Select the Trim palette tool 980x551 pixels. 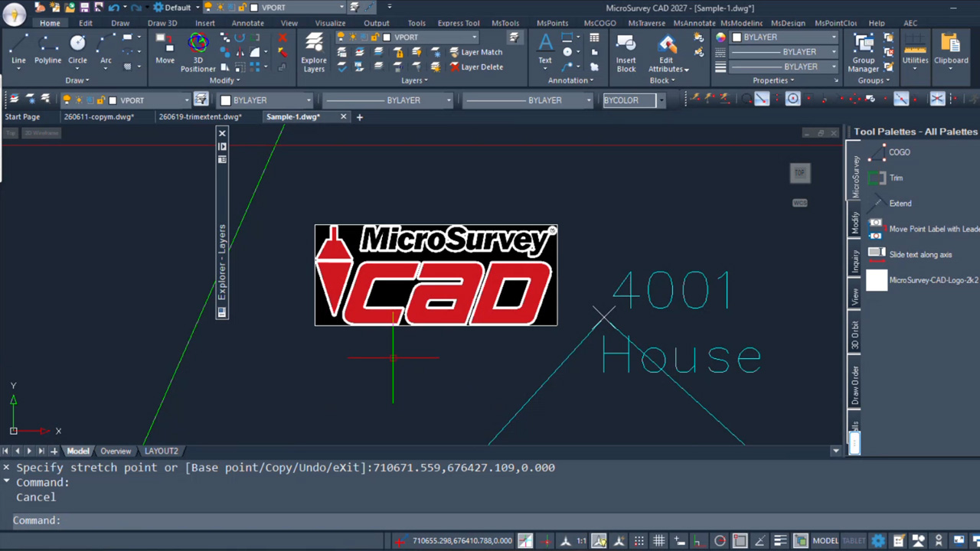886,178
